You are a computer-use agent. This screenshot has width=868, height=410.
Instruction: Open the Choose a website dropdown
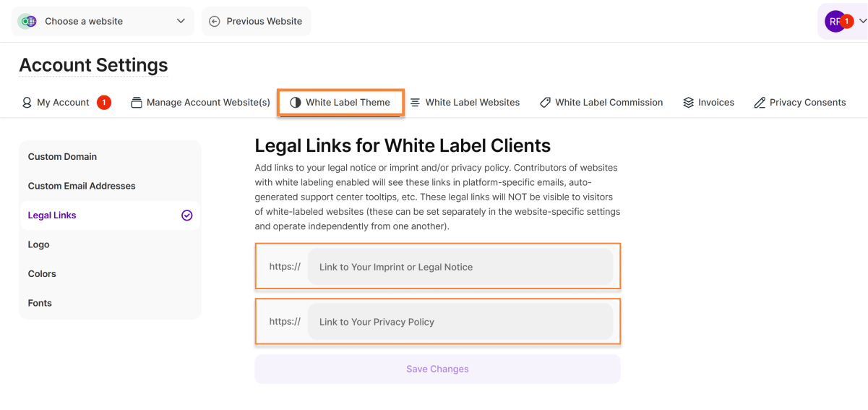pos(103,22)
